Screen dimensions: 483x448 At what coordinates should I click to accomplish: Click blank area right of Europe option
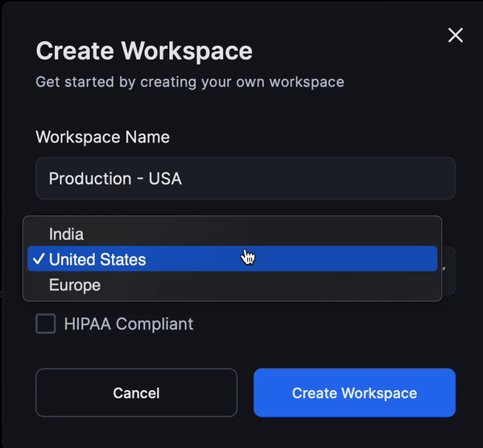322,285
